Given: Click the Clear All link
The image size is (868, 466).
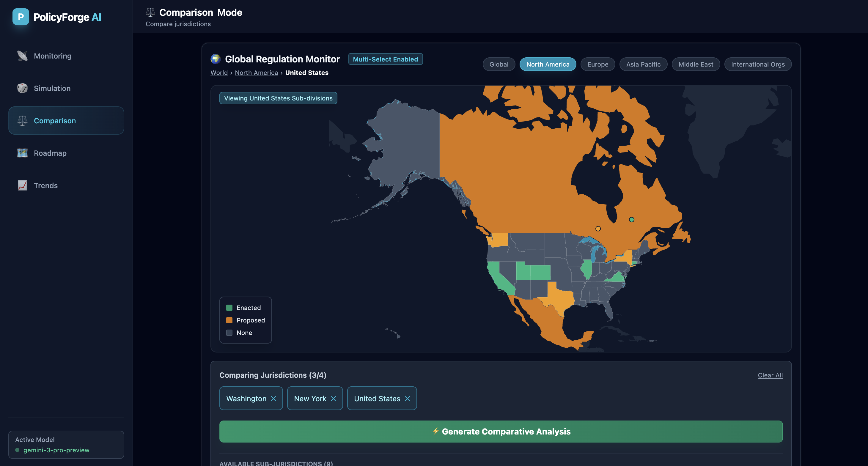Looking at the screenshot, I should [x=770, y=375].
